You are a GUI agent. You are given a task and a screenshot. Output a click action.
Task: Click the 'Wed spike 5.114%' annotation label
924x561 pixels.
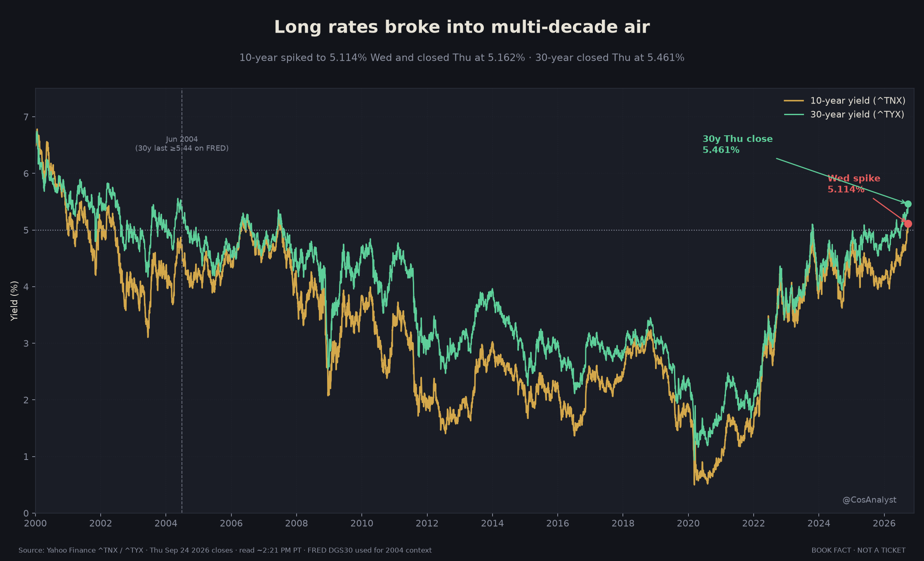[853, 184]
